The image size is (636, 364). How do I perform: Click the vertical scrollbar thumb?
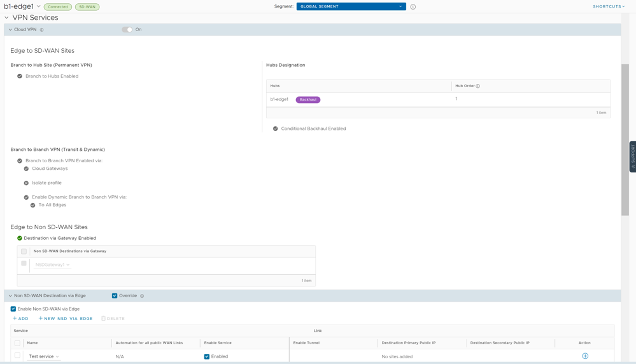click(x=625, y=140)
